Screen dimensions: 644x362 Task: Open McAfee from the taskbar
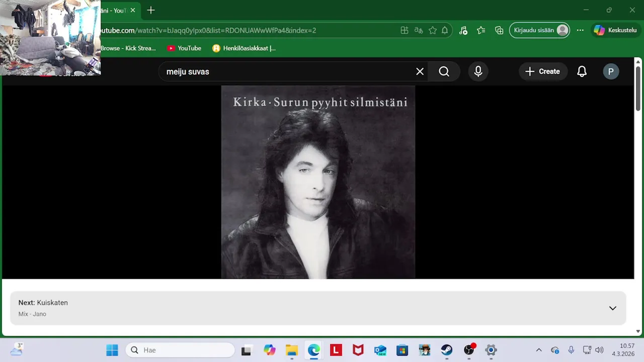[x=358, y=350]
